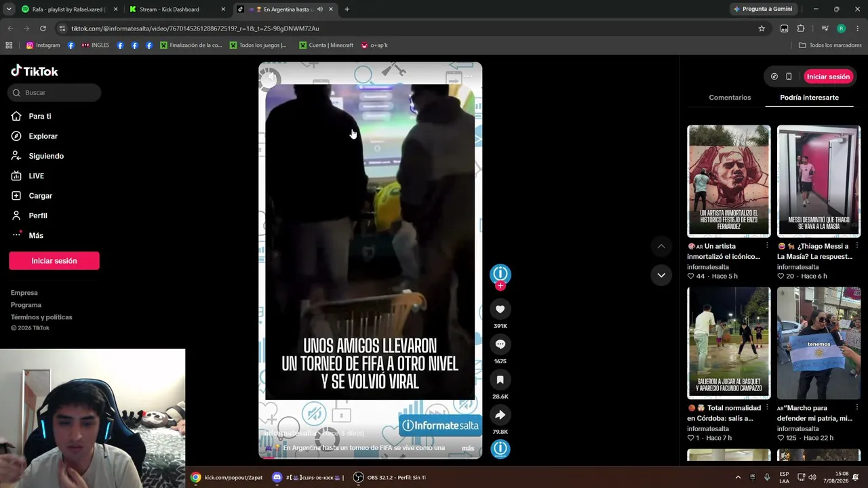Bookmark this page with the star icon
This screenshot has height=488, width=868.
[762, 28]
